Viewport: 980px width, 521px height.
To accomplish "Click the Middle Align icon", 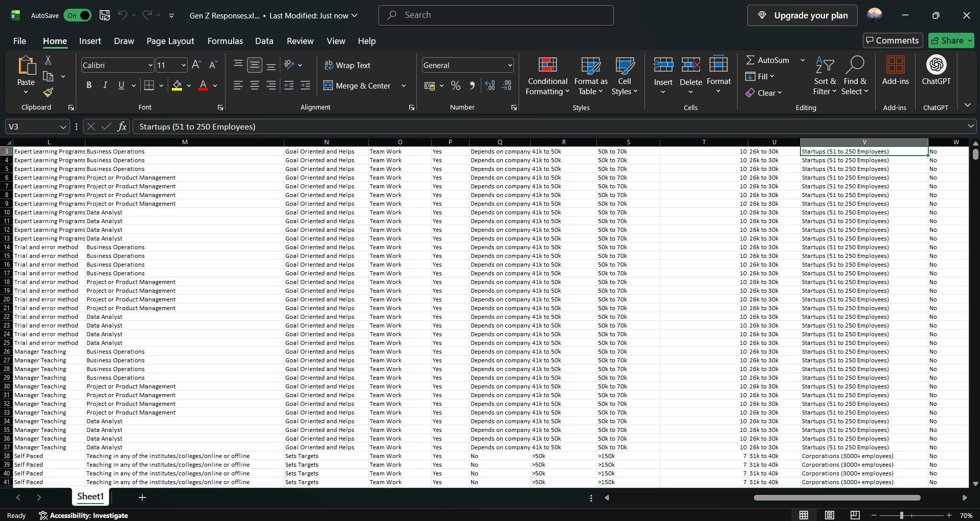I will [x=255, y=65].
